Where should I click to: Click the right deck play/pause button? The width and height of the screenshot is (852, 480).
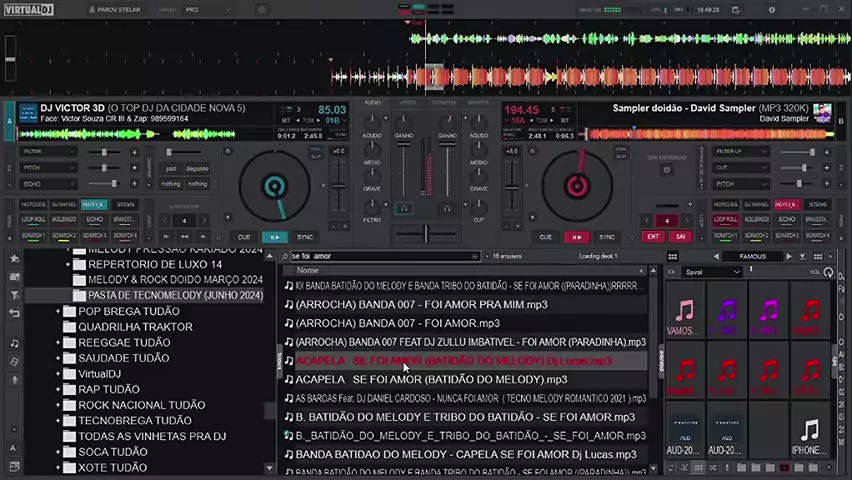tap(576, 237)
